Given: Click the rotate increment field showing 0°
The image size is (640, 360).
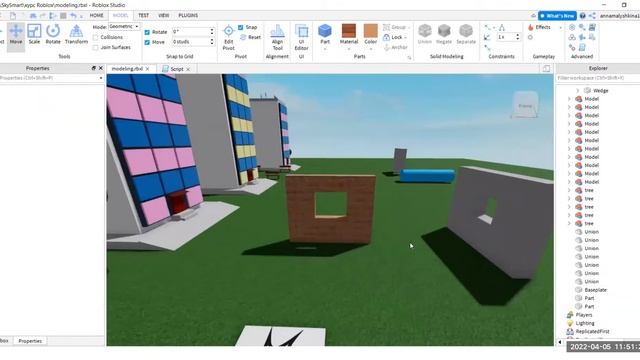Looking at the screenshot, I should click(x=190, y=31).
